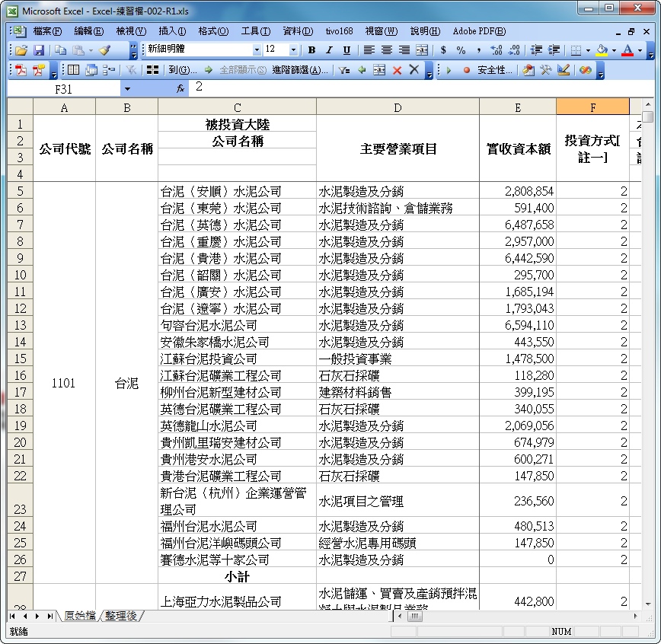Click the Convert to Adobe PDF icon
Viewport: 661px width, 644px height.
(x=21, y=70)
